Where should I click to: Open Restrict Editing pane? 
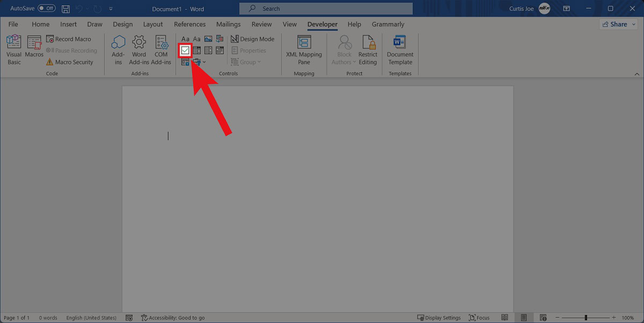tap(368, 50)
